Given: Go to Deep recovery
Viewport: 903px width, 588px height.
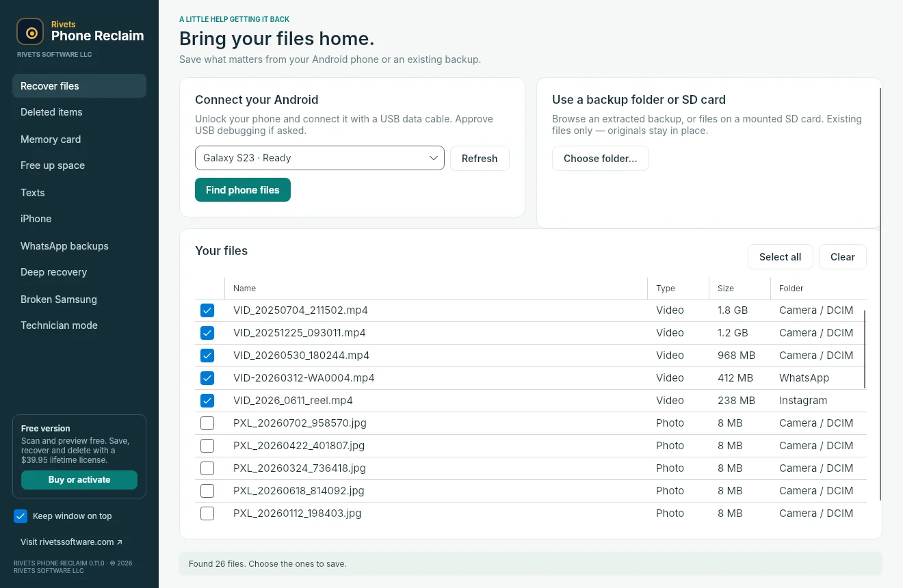Looking at the screenshot, I should pos(79,272).
